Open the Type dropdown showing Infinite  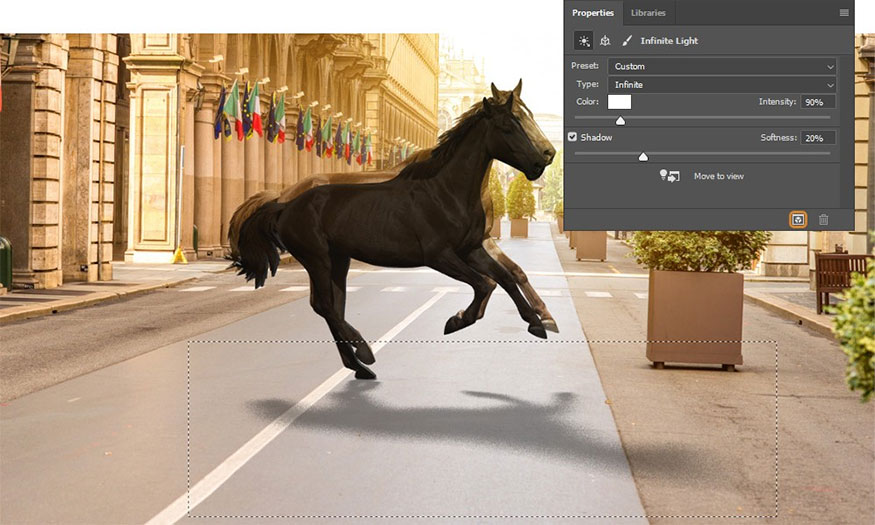coord(722,85)
